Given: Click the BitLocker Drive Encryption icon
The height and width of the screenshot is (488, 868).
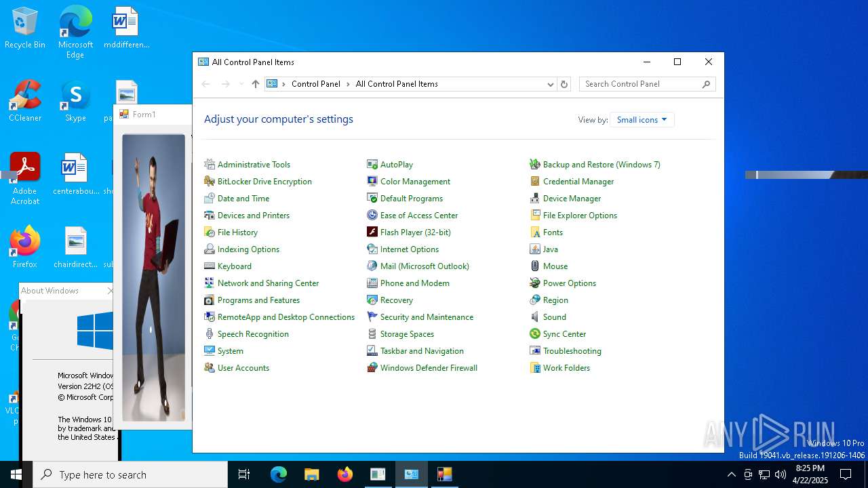Looking at the screenshot, I should 210,182.
